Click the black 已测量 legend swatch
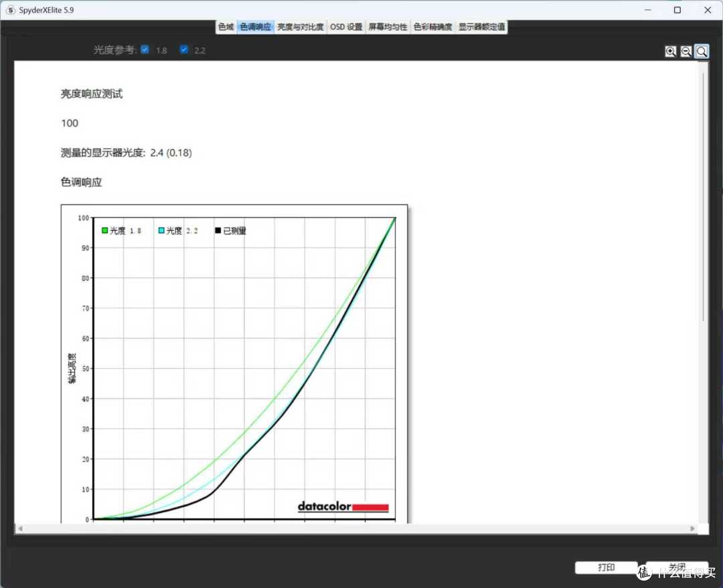 point(218,230)
